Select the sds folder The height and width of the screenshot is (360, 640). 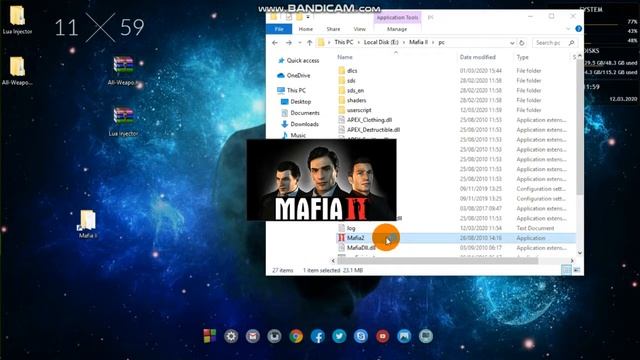351,80
